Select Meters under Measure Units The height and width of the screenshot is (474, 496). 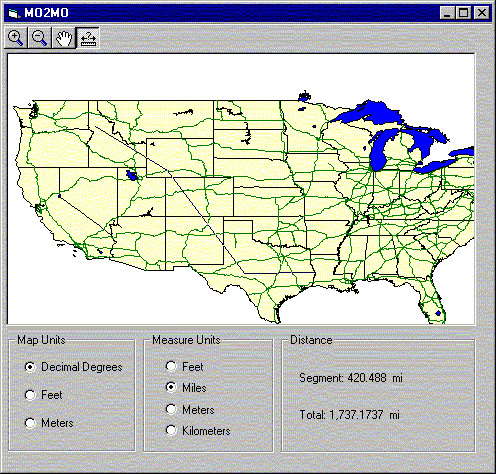coord(190,410)
